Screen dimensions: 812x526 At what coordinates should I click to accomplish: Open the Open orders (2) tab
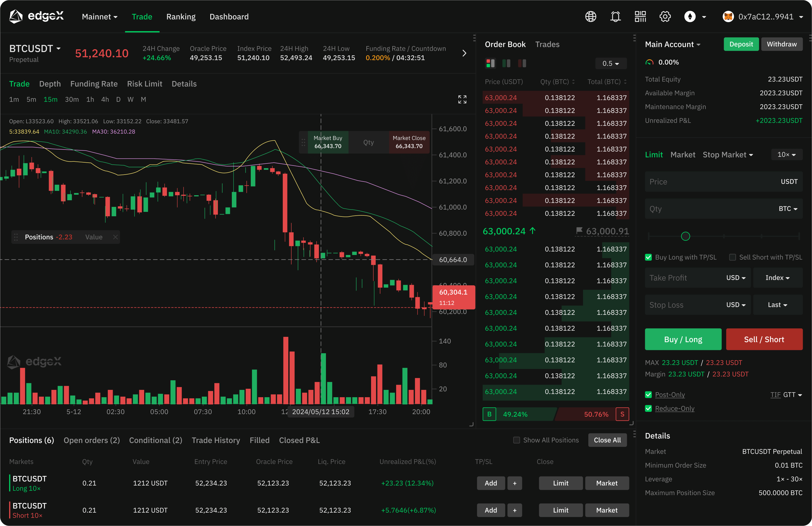coord(91,440)
